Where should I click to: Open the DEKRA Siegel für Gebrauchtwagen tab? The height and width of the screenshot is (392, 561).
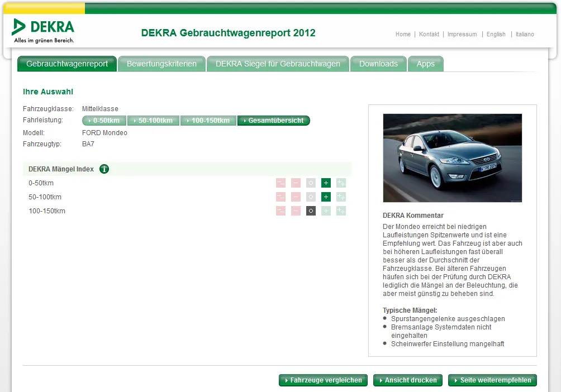(x=278, y=64)
